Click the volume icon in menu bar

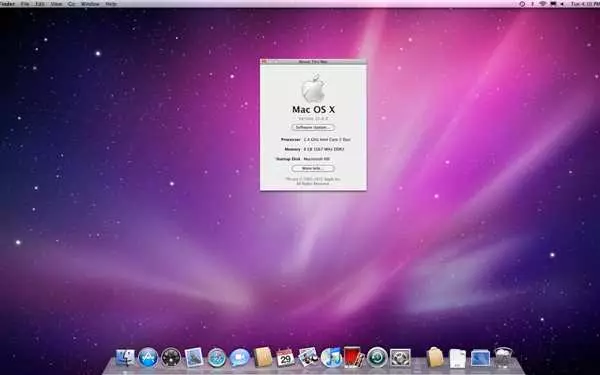pos(562,4)
